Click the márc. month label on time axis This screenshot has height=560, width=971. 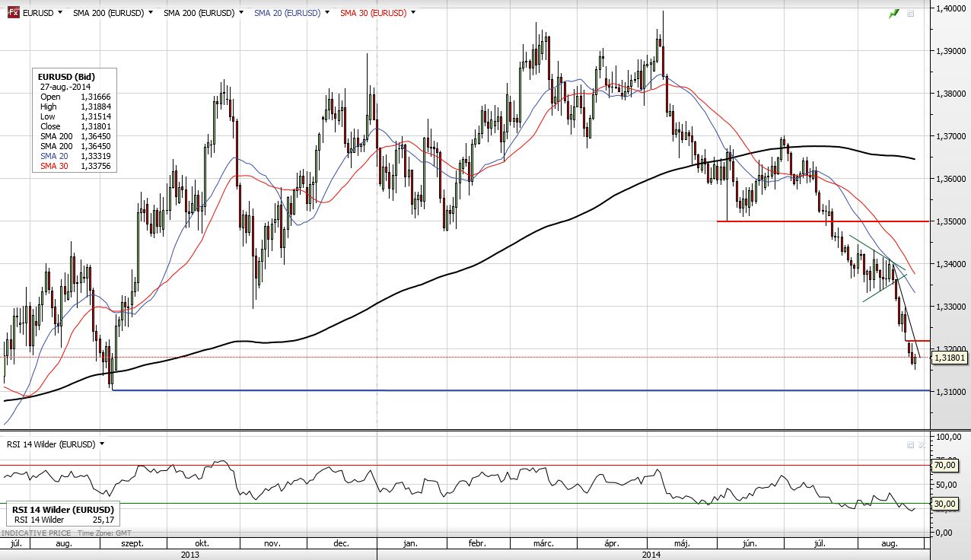[x=543, y=543]
